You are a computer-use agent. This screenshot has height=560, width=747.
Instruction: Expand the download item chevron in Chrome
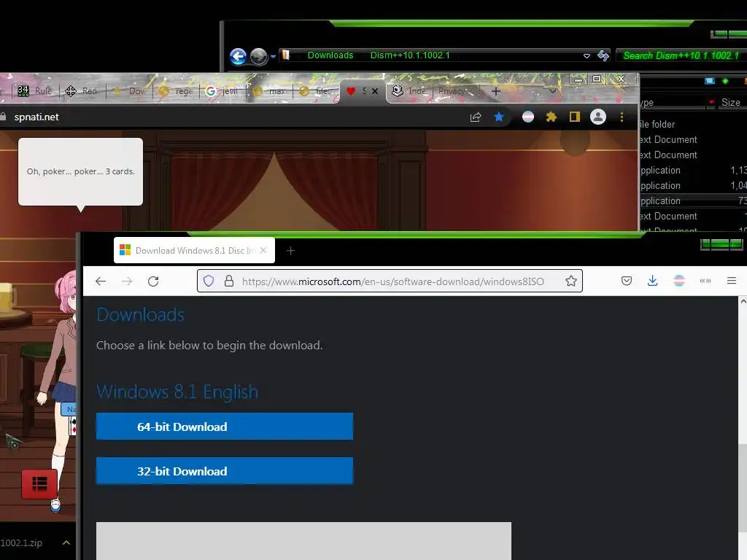pos(66,542)
